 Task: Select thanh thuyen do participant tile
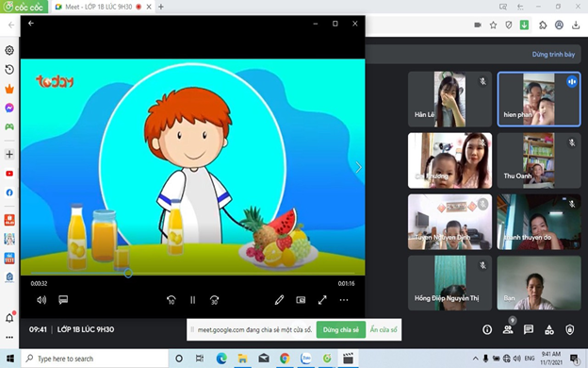(x=539, y=222)
